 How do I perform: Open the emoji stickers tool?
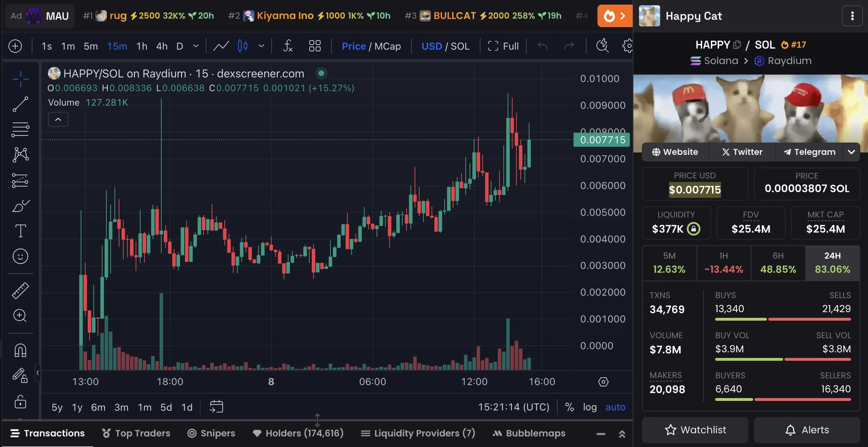tap(20, 256)
